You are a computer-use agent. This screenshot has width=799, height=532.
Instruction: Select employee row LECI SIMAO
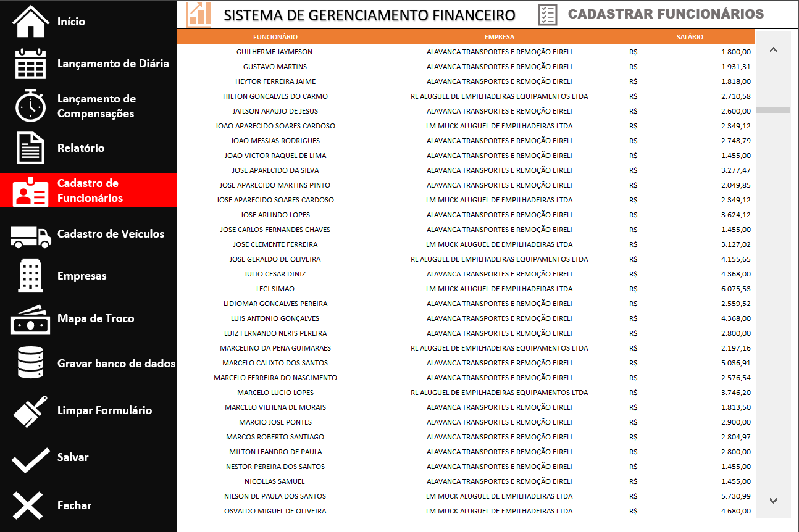275,289
